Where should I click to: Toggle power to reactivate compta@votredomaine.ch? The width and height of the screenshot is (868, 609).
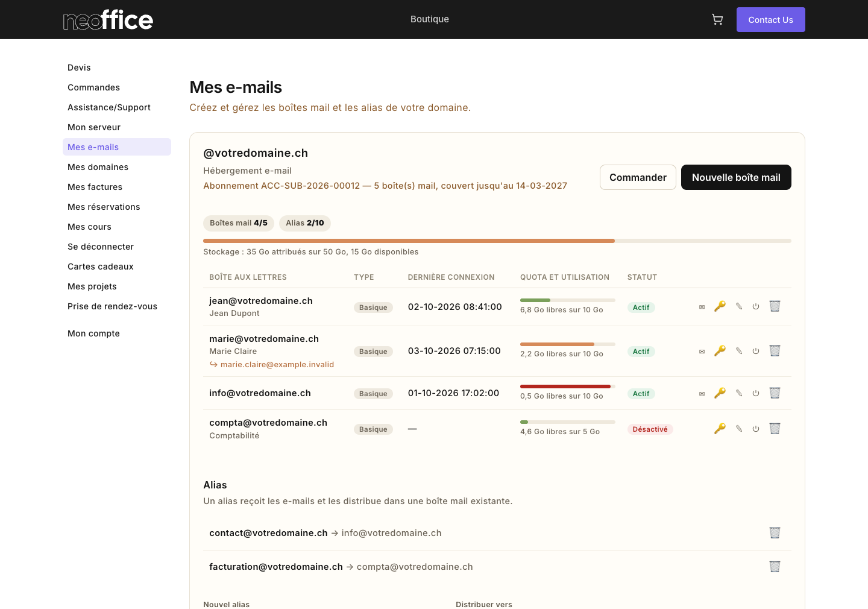click(756, 429)
